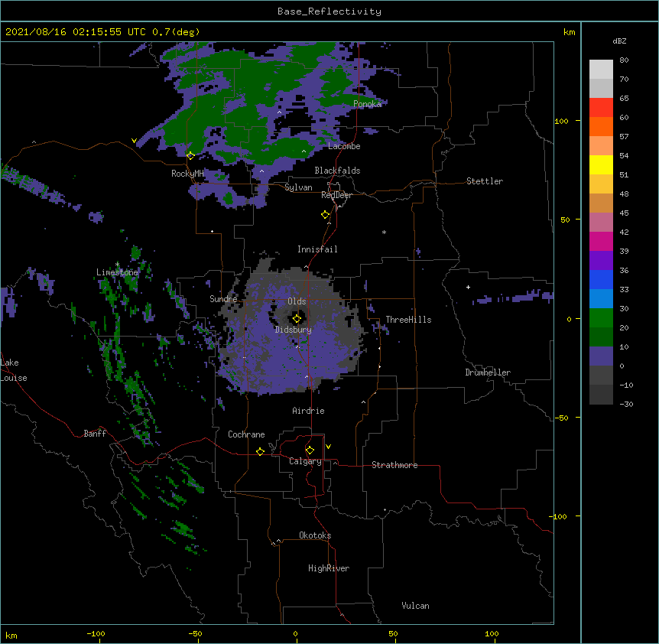Screen dimensions: 659x644
Task: Click the ThreeHills town label
Action: pyautogui.click(x=408, y=320)
